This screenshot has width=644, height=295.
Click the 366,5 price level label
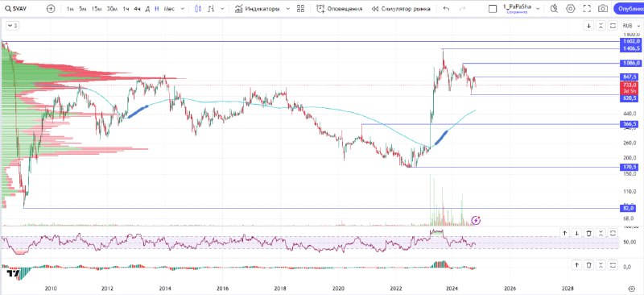(x=630, y=124)
